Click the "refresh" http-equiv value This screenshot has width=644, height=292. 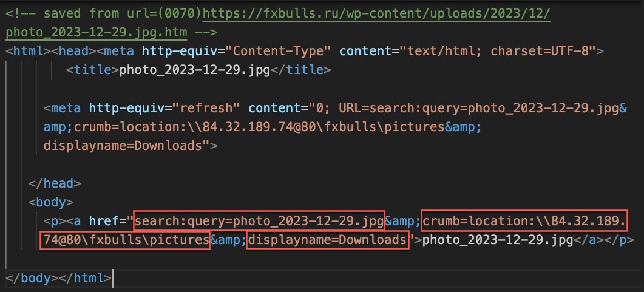(x=207, y=109)
